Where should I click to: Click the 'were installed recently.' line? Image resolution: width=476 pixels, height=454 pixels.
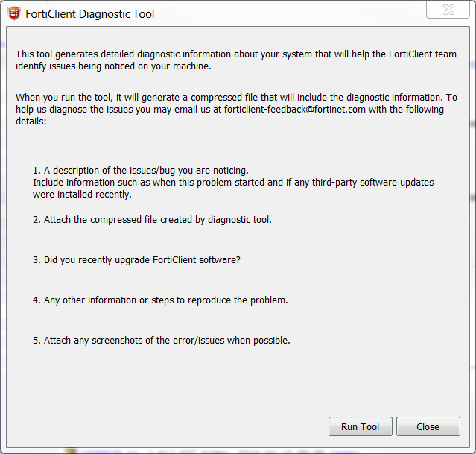81,194
